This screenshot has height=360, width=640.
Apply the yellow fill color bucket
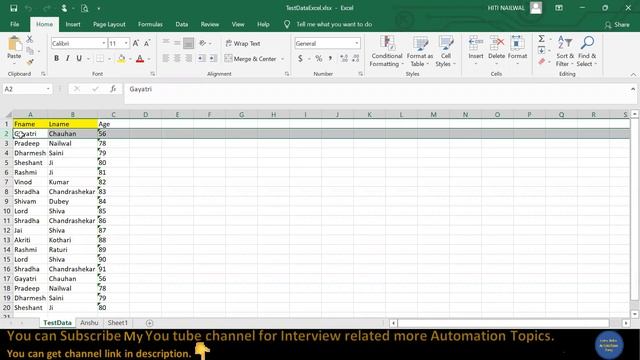click(121, 59)
